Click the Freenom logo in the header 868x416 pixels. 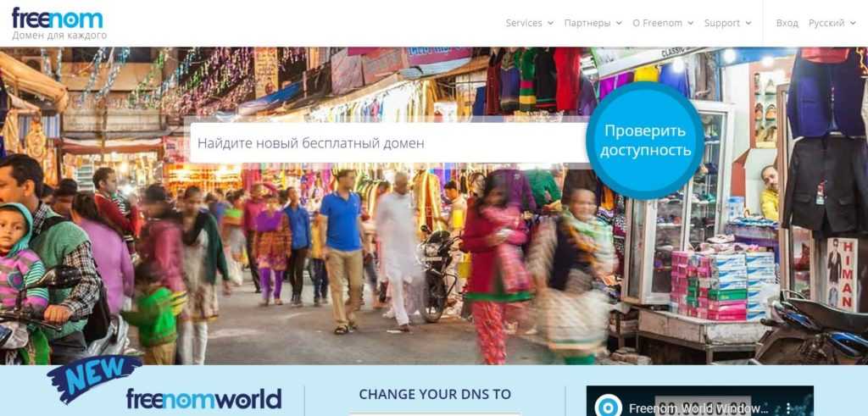pos(57,19)
